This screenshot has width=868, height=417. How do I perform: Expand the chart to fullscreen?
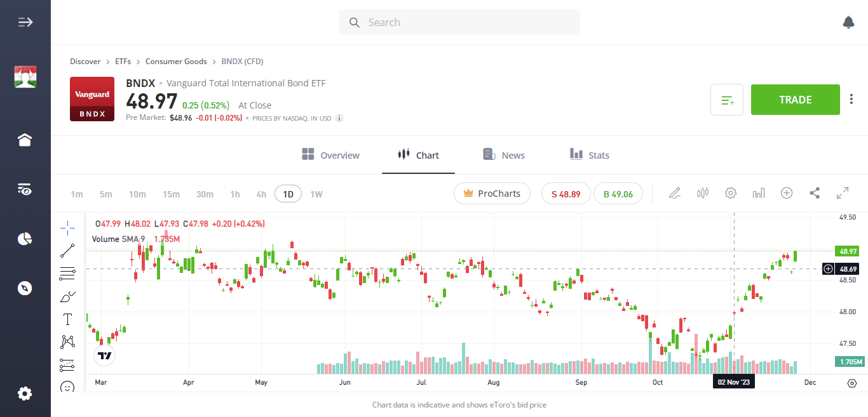pos(843,193)
